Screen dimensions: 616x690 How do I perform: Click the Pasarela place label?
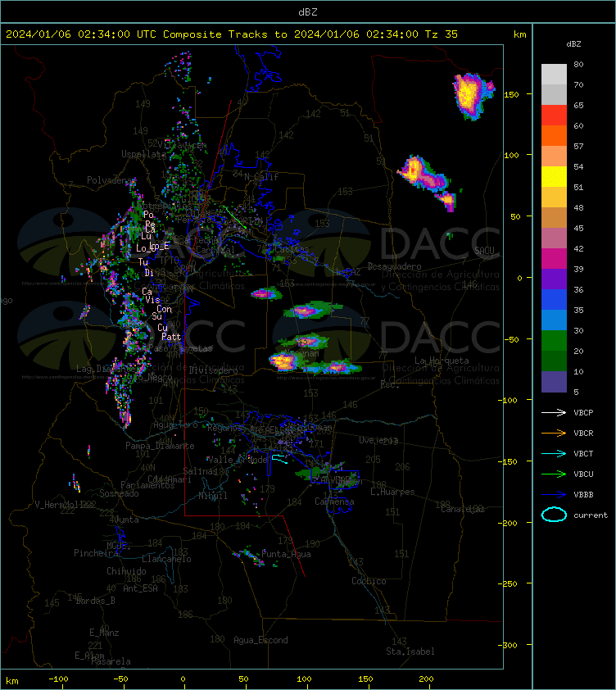point(111,661)
